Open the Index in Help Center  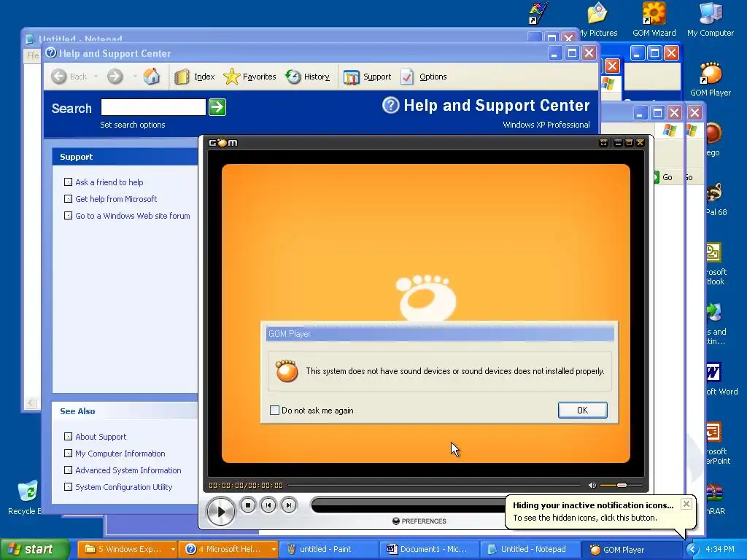point(194,76)
